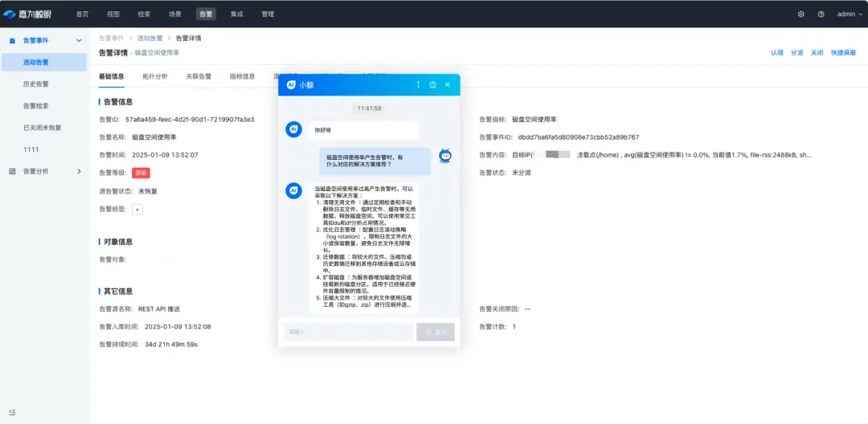Viewport: 868px width, 424px height.
Task: Click the 未恢复 source status value
Action: [149, 191]
